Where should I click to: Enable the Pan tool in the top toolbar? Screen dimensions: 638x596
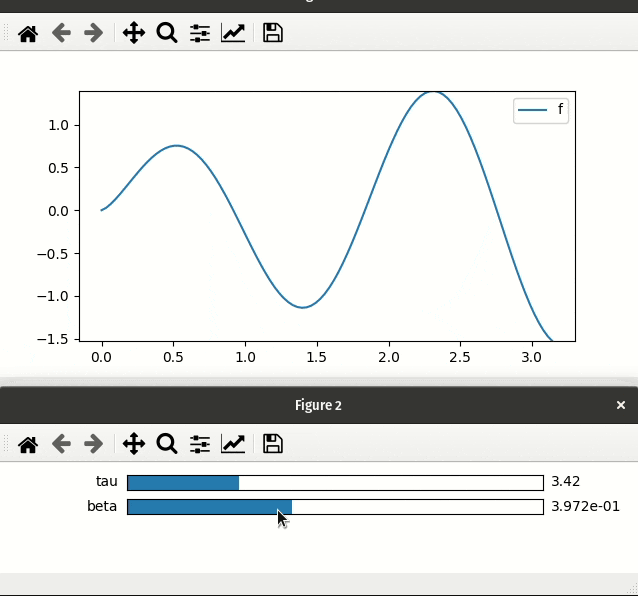pyautogui.click(x=134, y=33)
